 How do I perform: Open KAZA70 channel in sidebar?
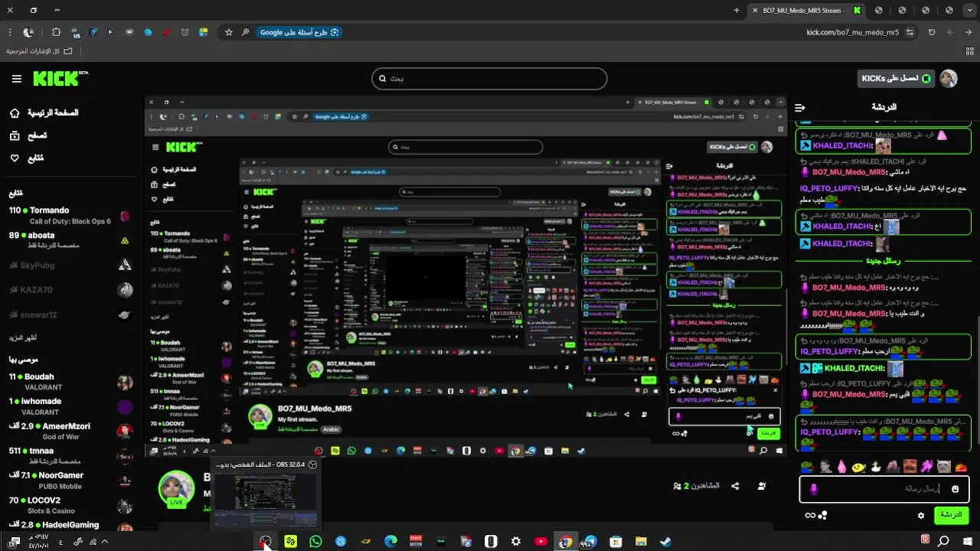pyautogui.click(x=69, y=290)
